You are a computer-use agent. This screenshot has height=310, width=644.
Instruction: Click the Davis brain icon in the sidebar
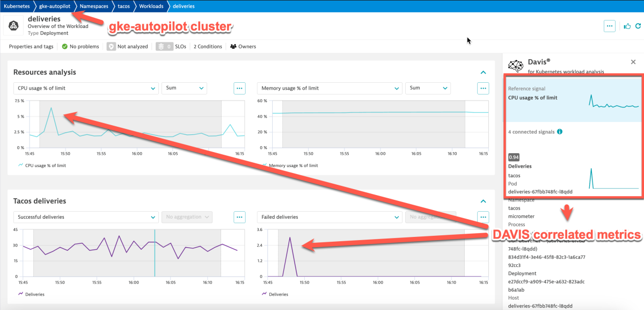pos(515,65)
